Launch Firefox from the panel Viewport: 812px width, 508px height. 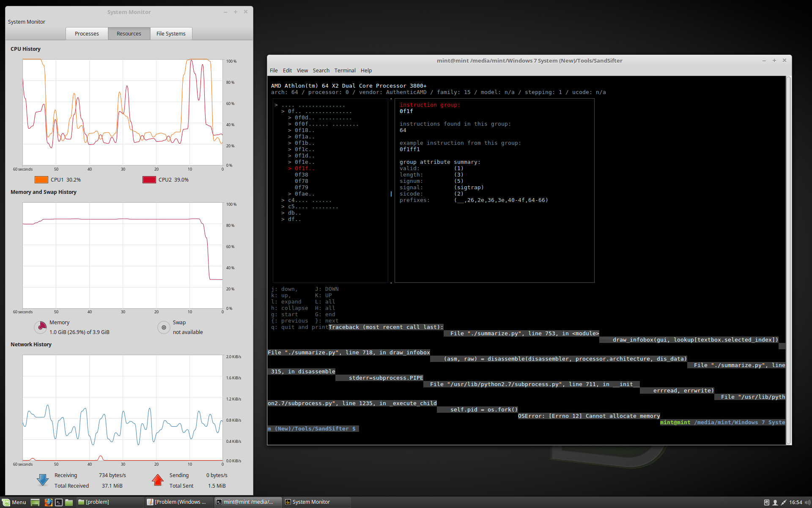point(48,502)
